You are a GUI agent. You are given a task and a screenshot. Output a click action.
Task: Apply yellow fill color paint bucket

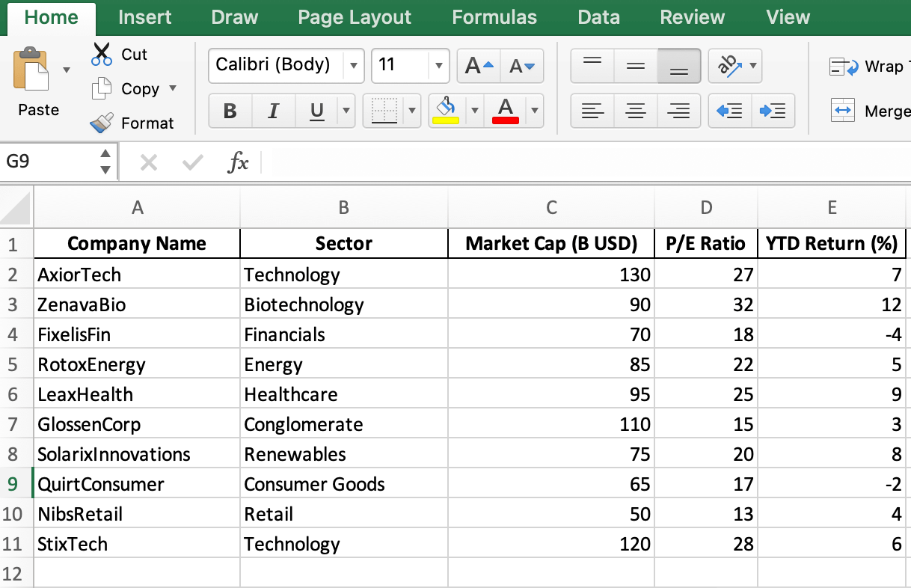pyautogui.click(x=446, y=111)
